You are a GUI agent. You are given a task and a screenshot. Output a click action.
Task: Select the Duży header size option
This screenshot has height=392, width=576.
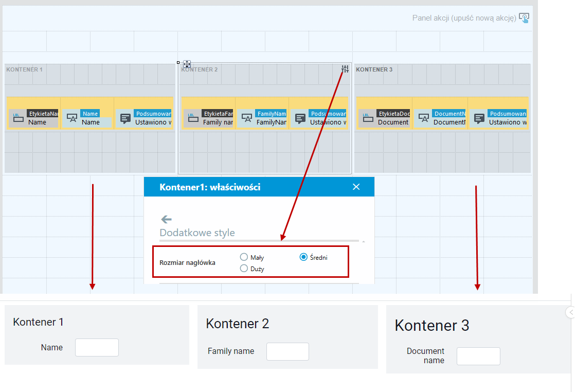click(x=244, y=268)
